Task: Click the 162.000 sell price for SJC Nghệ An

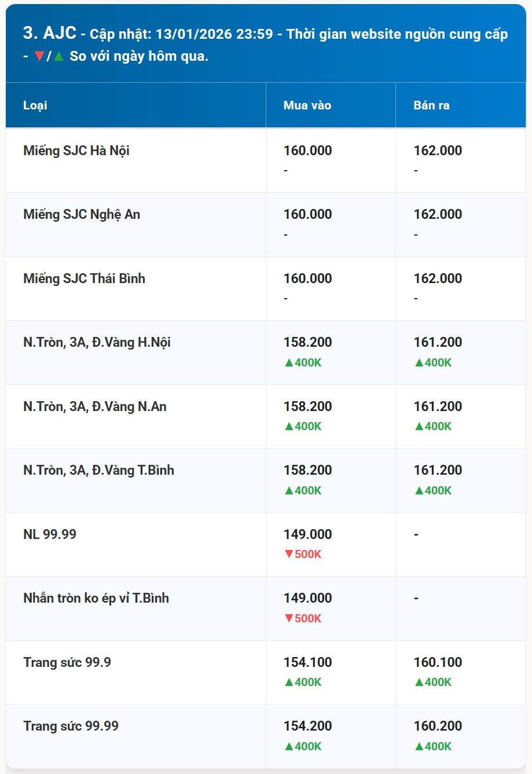Action: pyautogui.click(x=438, y=214)
